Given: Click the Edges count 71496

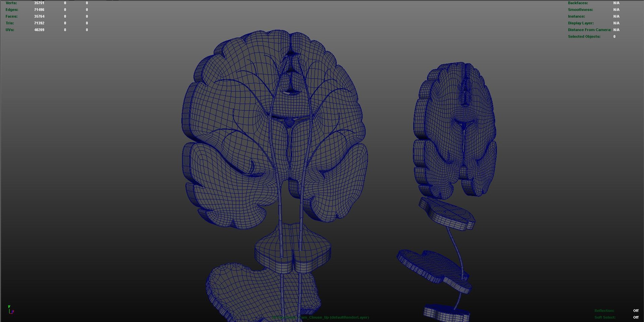Looking at the screenshot, I should tap(39, 10).
